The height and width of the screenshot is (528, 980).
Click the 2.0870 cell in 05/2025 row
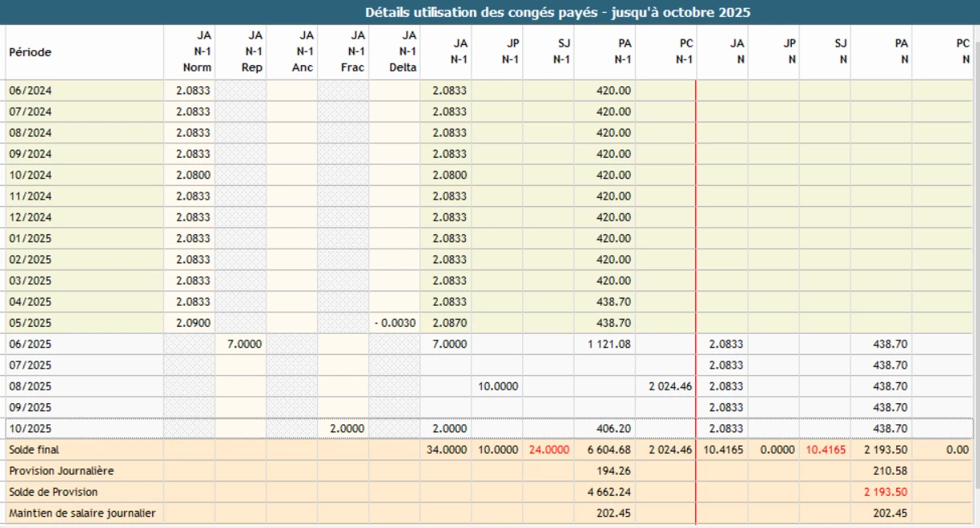pos(446,323)
